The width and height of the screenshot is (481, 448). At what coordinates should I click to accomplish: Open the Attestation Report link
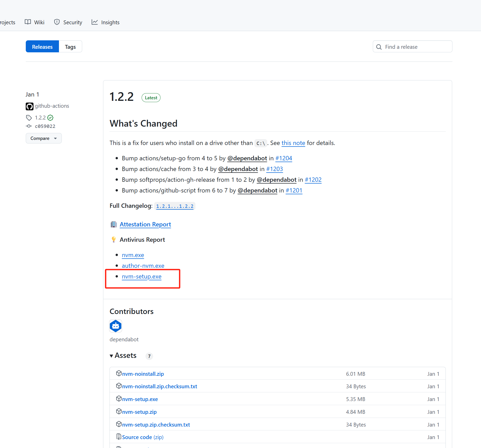(x=145, y=224)
